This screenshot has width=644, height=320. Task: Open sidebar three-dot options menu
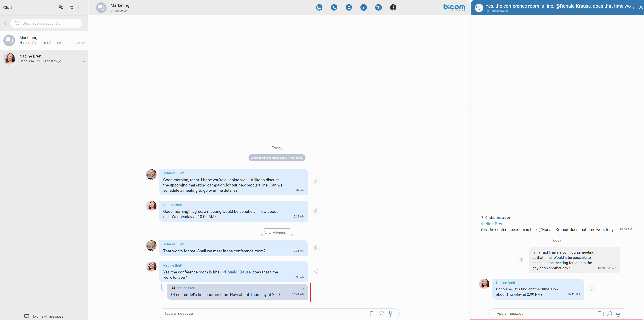tap(79, 7)
